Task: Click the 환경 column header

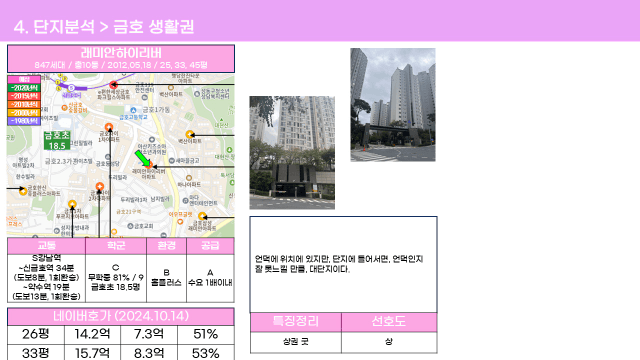Action: (x=167, y=246)
